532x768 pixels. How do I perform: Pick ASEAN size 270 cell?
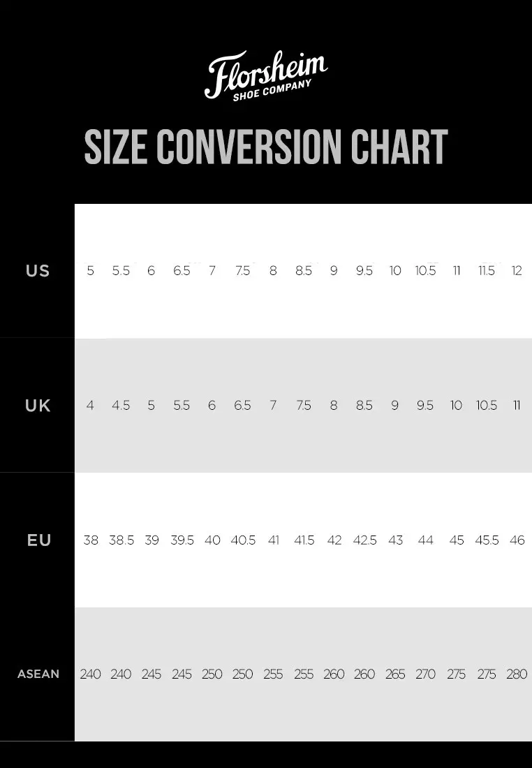(425, 674)
